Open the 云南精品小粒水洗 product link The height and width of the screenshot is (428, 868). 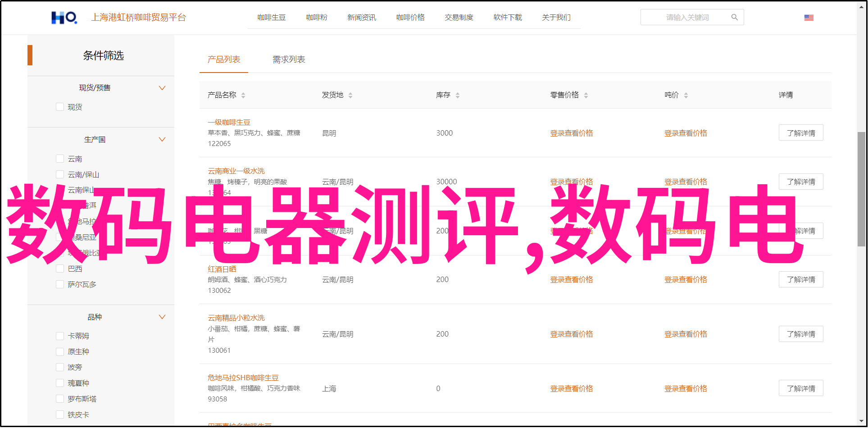click(x=236, y=318)
